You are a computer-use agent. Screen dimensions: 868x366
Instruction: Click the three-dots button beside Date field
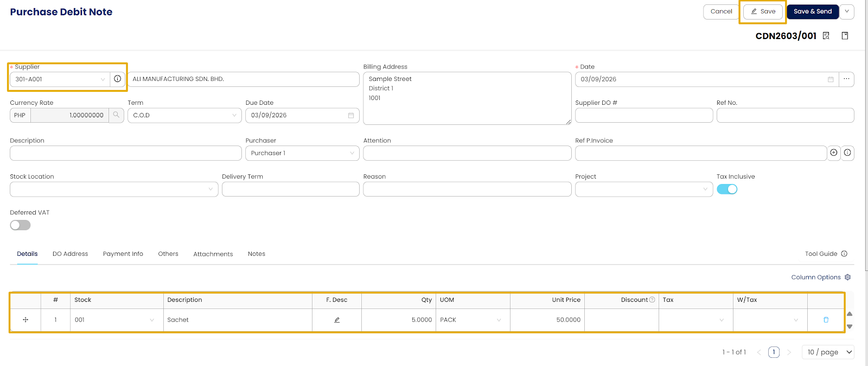[846, 79]
